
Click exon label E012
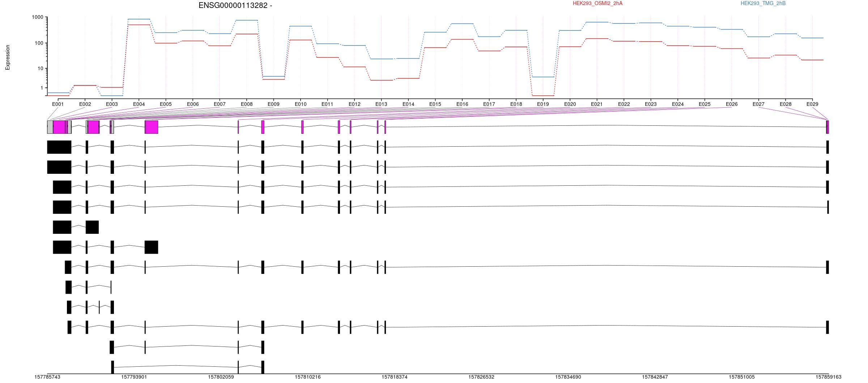[x=354, y=104]
